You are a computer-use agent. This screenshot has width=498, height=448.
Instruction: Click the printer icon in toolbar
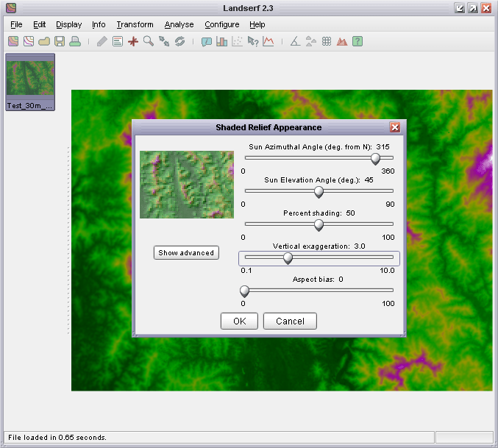(75, 41)
